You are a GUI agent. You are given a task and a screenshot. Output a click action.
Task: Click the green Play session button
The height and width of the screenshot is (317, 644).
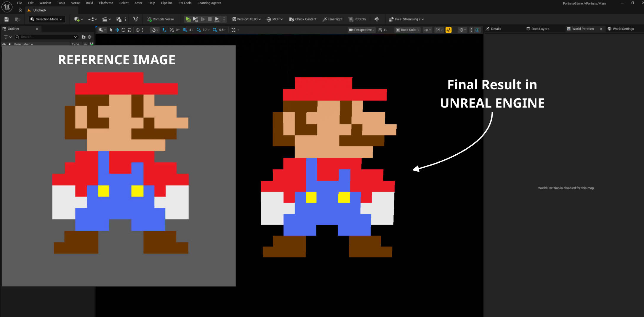[188, 19]
